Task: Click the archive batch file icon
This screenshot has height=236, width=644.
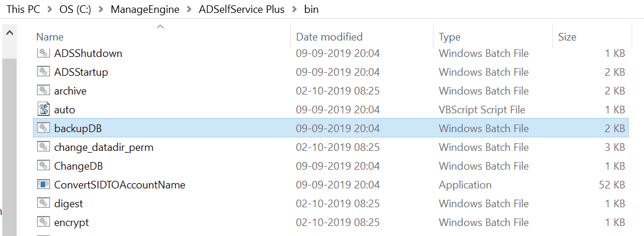Action: click(x=44, y=90)
